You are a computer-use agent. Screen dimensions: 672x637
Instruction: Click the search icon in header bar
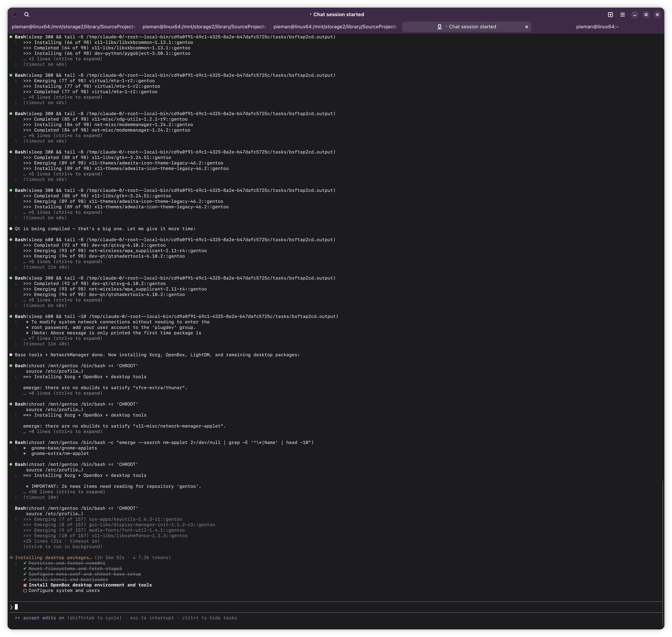click(x=27, y=15)
